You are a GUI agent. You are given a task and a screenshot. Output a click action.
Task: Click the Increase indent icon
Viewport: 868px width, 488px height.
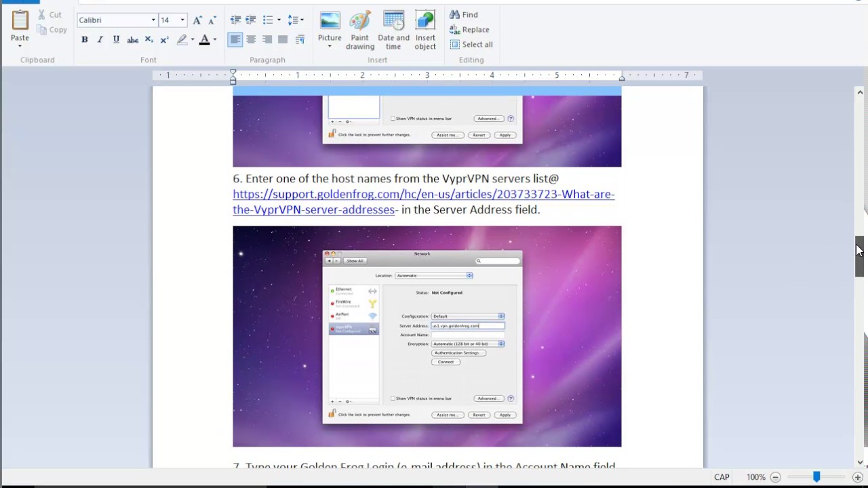pos(251,20)
